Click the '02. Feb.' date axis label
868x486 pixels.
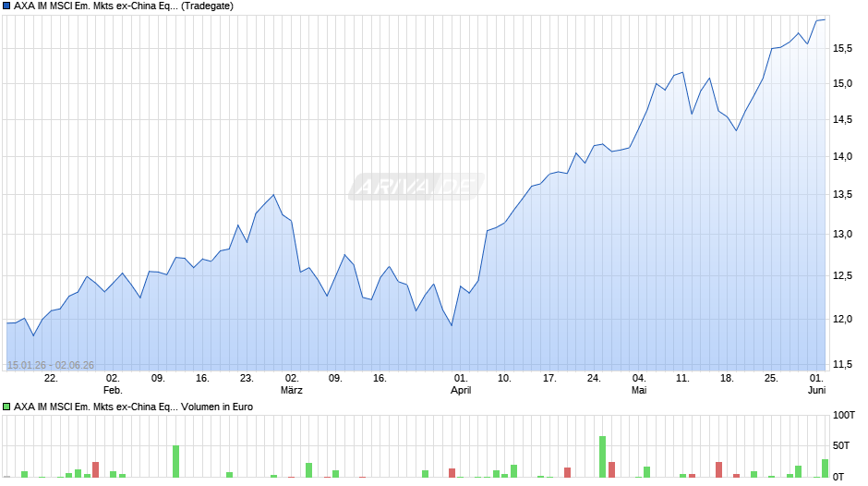(113, 384)
